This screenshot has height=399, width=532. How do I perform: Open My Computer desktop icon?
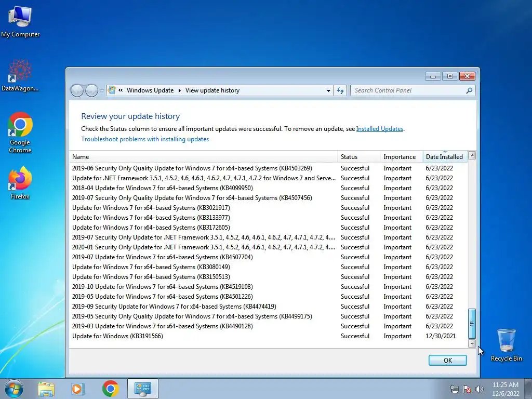pos(20,22)
